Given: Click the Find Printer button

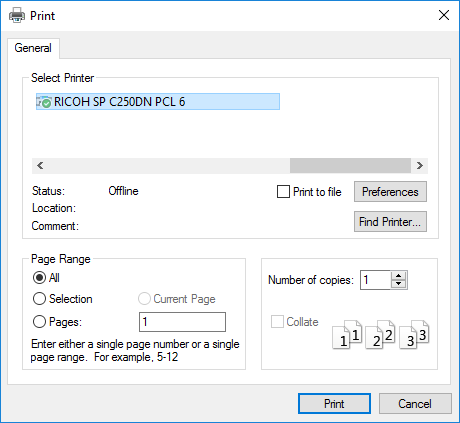Looking at the screenshot, I should (390, 222).
